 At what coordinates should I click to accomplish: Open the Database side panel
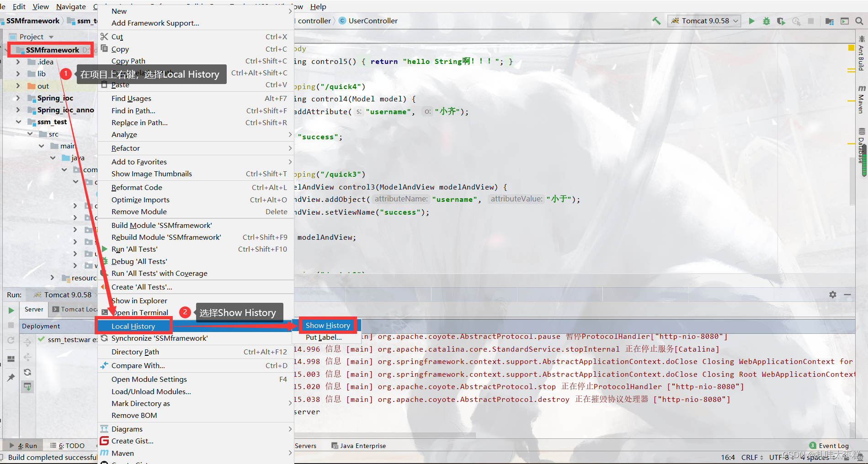click(862, 145)
